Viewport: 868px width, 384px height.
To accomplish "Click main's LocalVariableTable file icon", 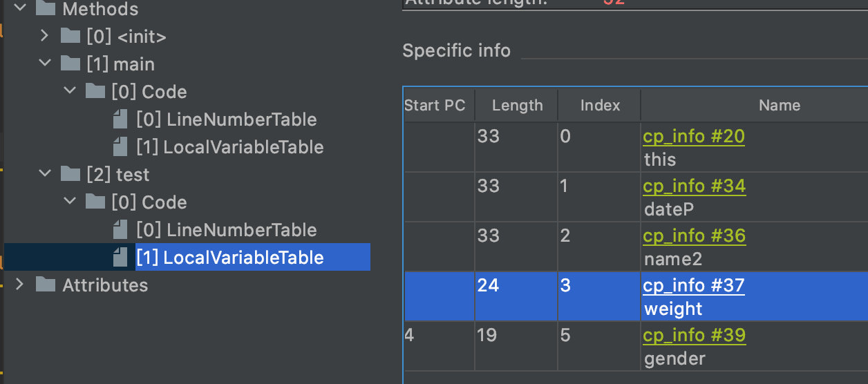I will 121,147.
